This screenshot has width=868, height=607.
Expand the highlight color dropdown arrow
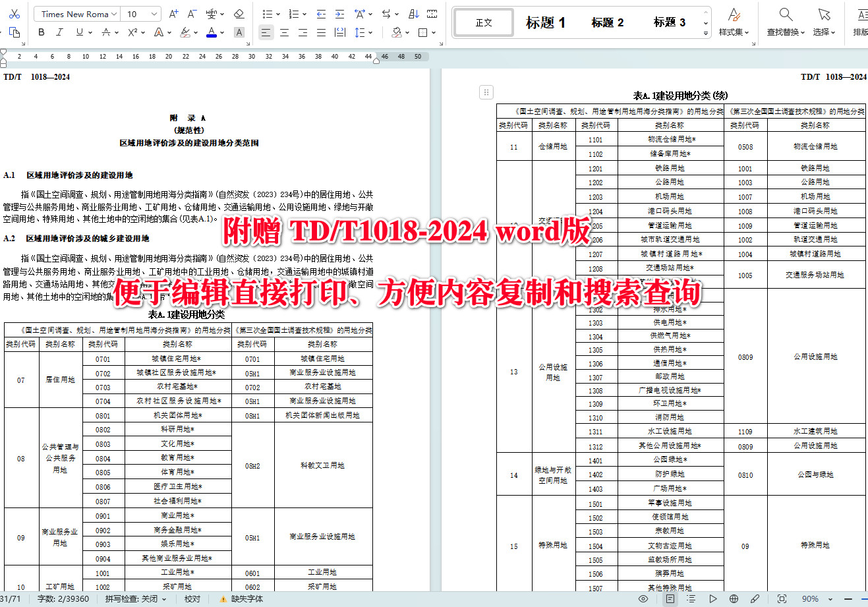196,32
